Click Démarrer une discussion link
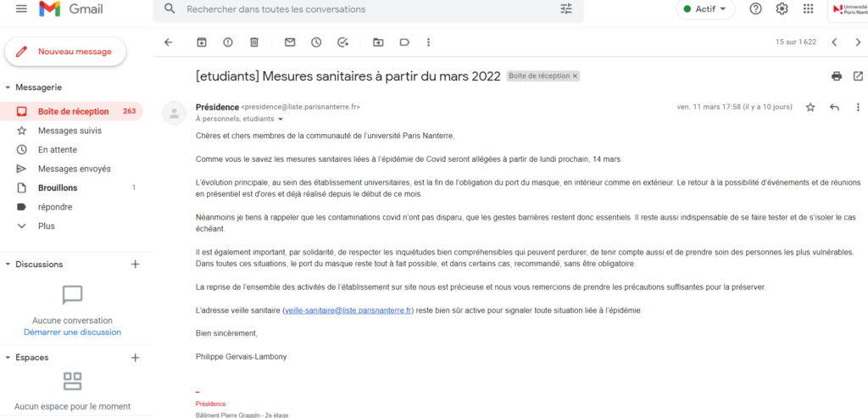Image resolution: width=868 pixels, height=418 pixels. tap(73, 332)
